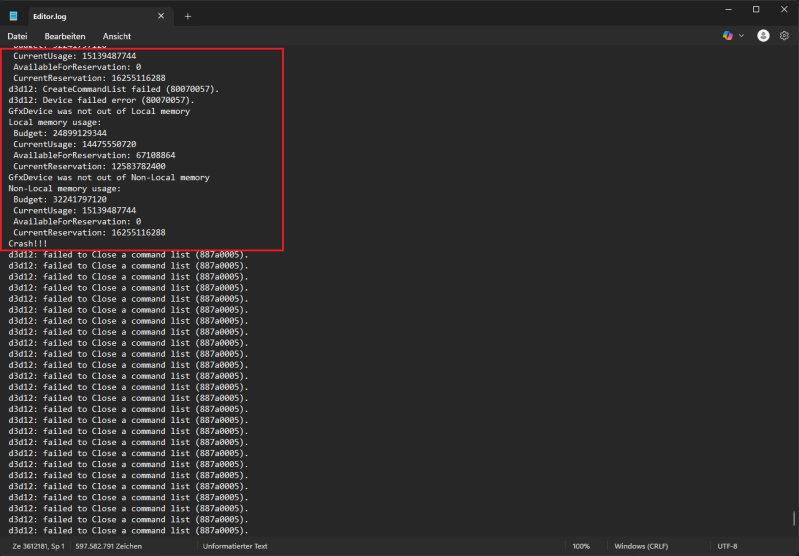Click the UTF-8 encoding indicator
The width and height of the screenshot is (799, 556).
[x=727, y=546]
